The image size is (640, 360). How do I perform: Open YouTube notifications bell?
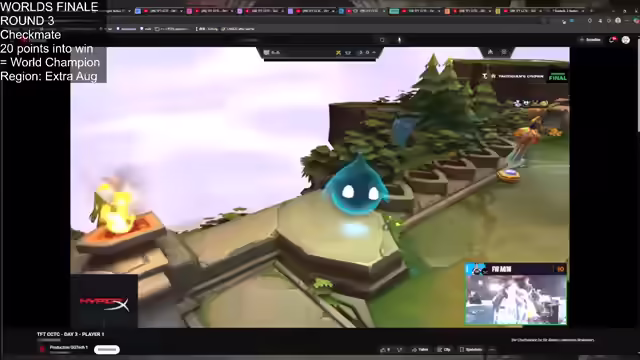(x=612, y=40)
